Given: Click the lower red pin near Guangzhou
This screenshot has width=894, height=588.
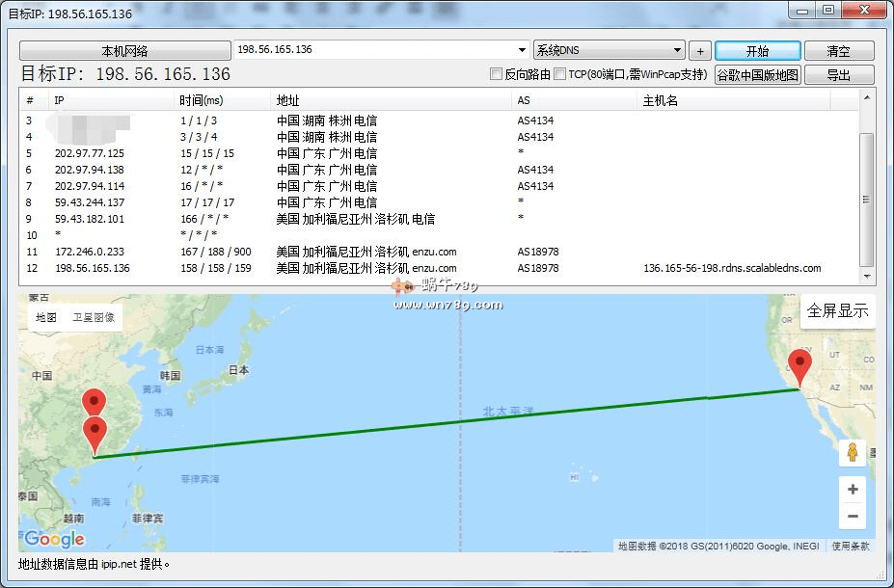Looking at the screenshot, I should click(95, 433).
